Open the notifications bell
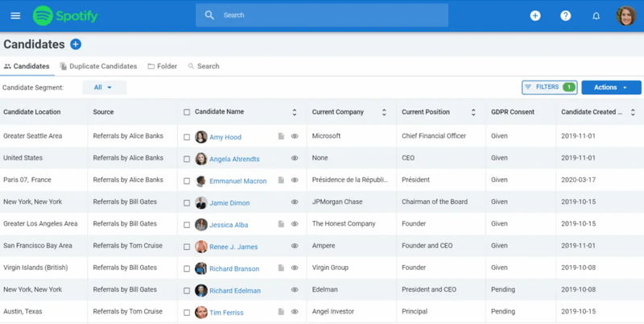This screenshot has height=324, width=644. (597, 15)
